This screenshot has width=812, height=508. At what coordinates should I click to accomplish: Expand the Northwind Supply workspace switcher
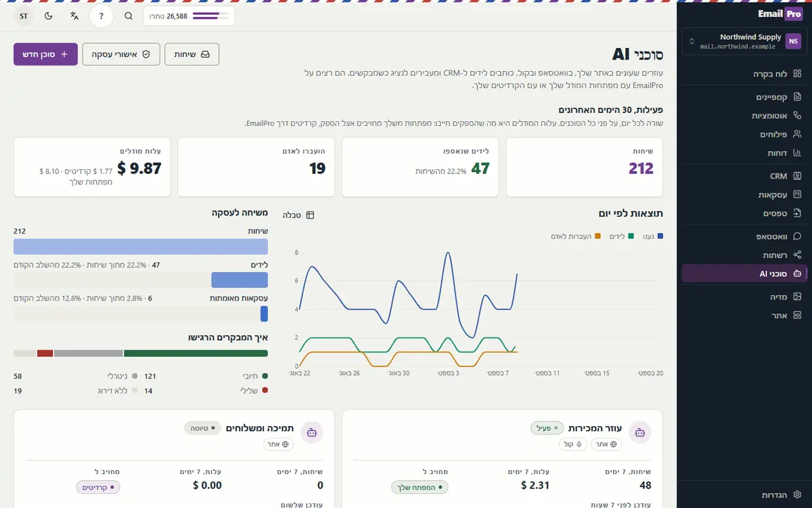click(x=744, y=41)
